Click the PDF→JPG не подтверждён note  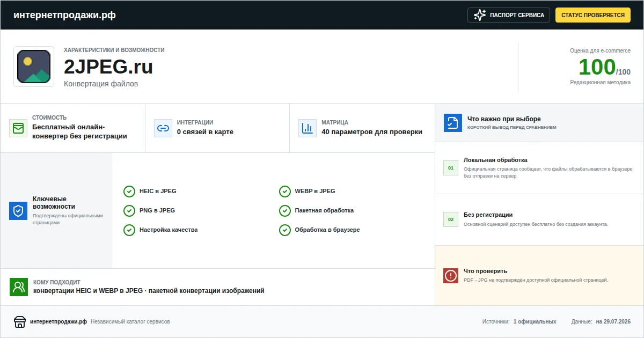tap(536, 280)
